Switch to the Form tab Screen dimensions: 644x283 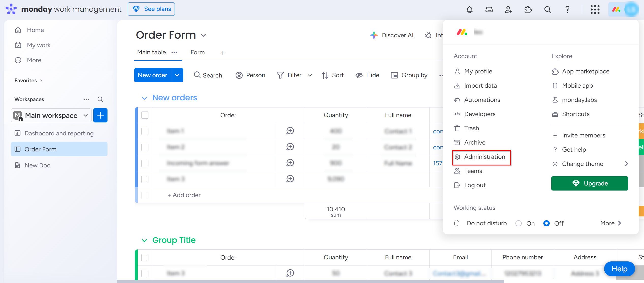click(197, 52)
